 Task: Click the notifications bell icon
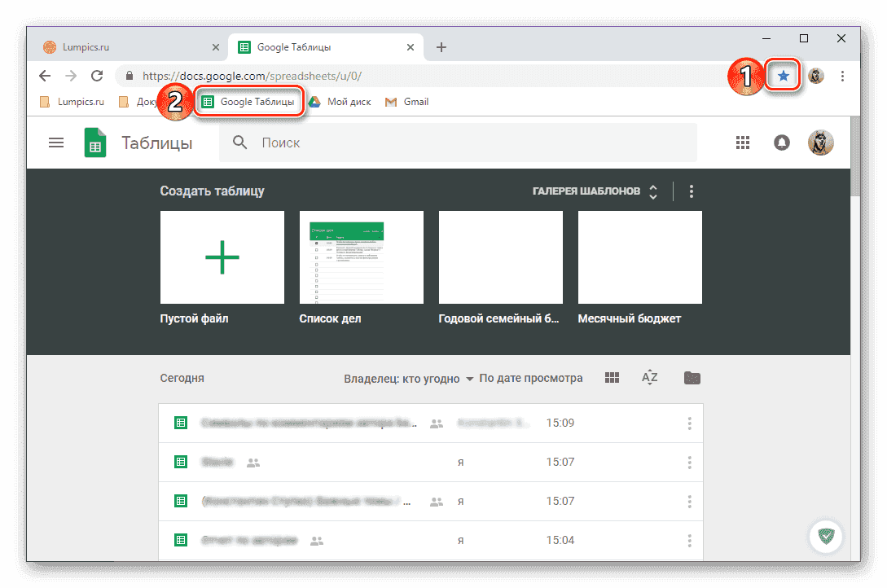pos(781,142)
